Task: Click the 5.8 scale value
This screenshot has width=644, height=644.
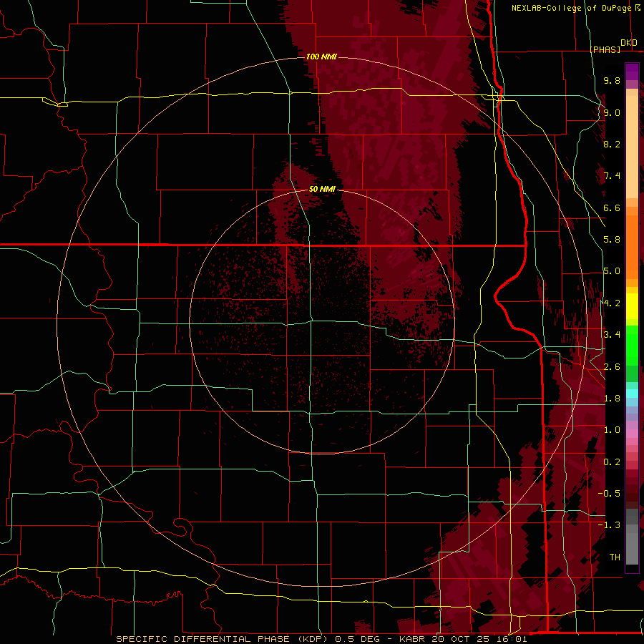Action: click(612, 240)
